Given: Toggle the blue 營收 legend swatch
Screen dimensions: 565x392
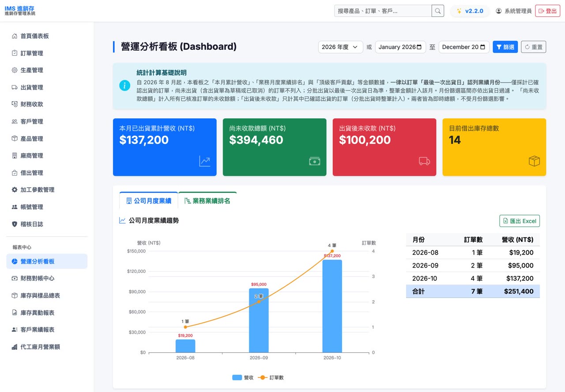Looking at the screenshot, I should pyautogui.click(x=237, y=377).
